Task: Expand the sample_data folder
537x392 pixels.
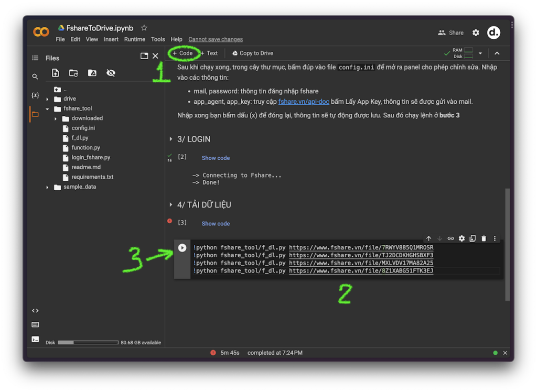Action: pos(47,187)
